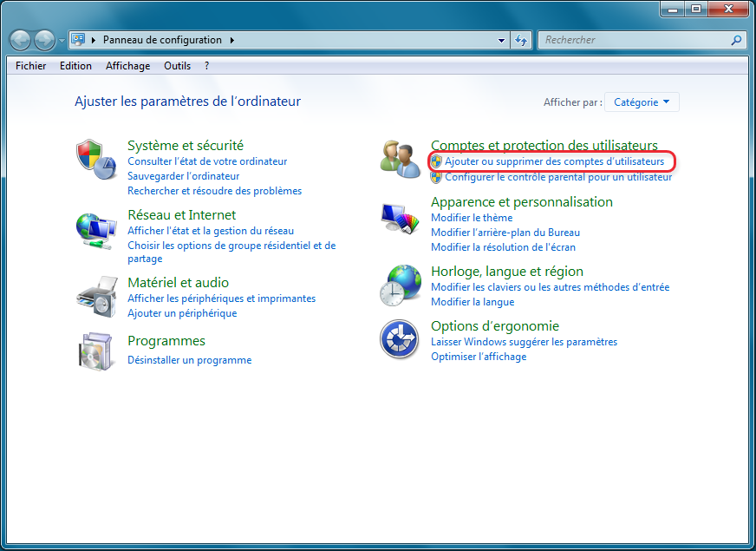Click Choisir les options de groupe résidentiel
The width and height of the screenshot is (756, 551).
[x=231, y=252]
